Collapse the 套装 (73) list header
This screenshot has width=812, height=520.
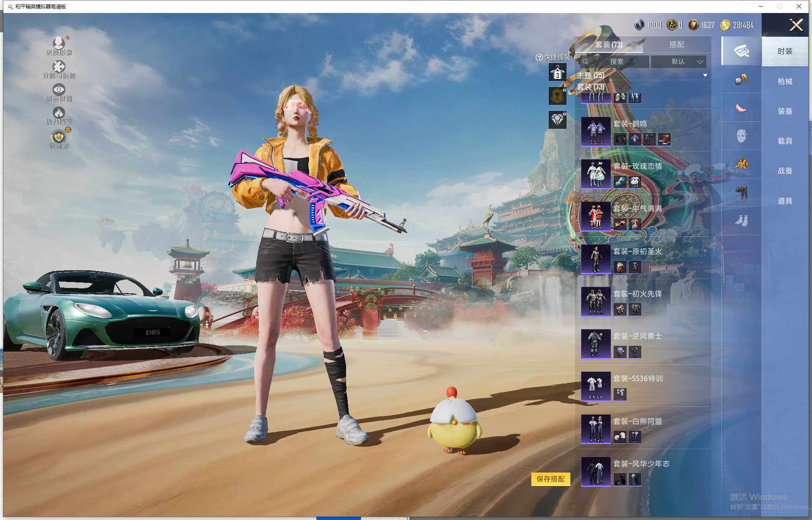(x=591, y=86)
